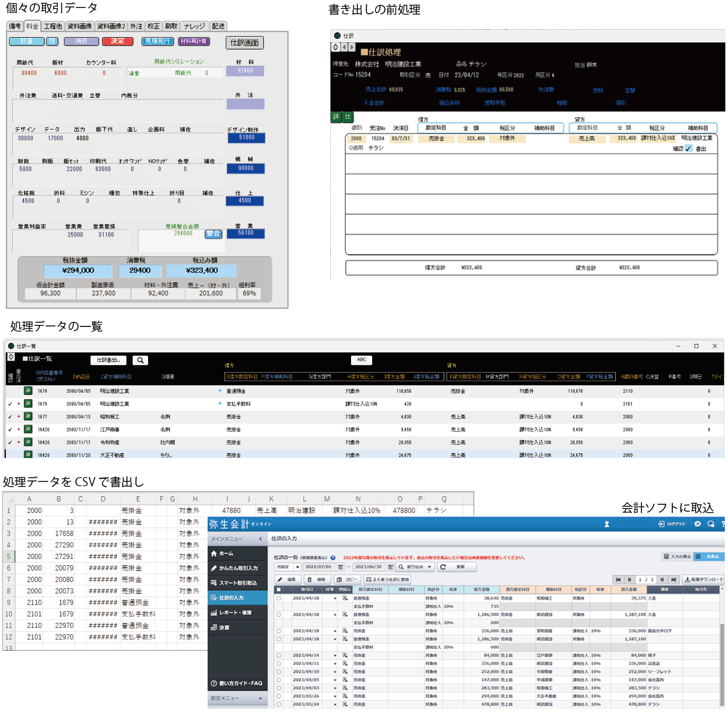Switch to the 料金 tab
This screenshot has height=716, width=728.
click(x=32, y=26)
